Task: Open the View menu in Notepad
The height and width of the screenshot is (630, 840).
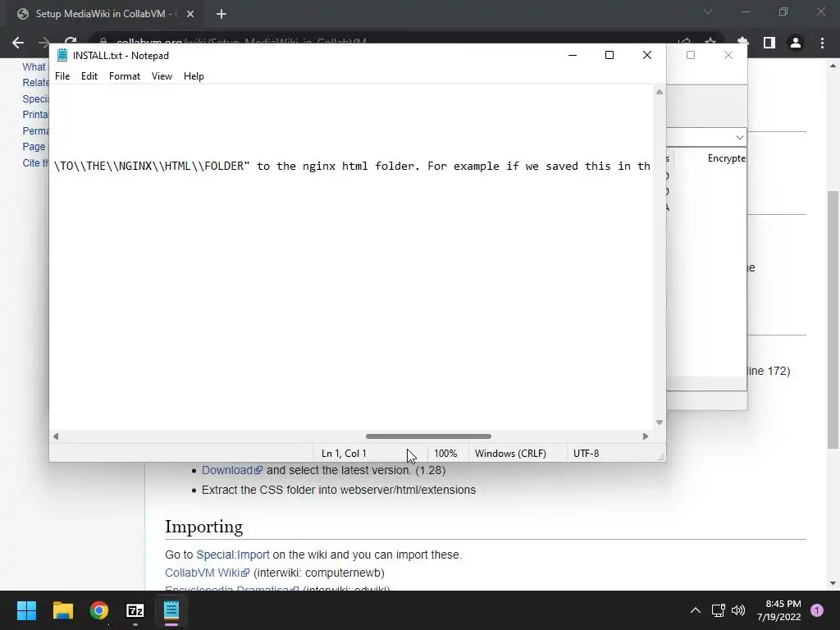Action: [162, 76]
